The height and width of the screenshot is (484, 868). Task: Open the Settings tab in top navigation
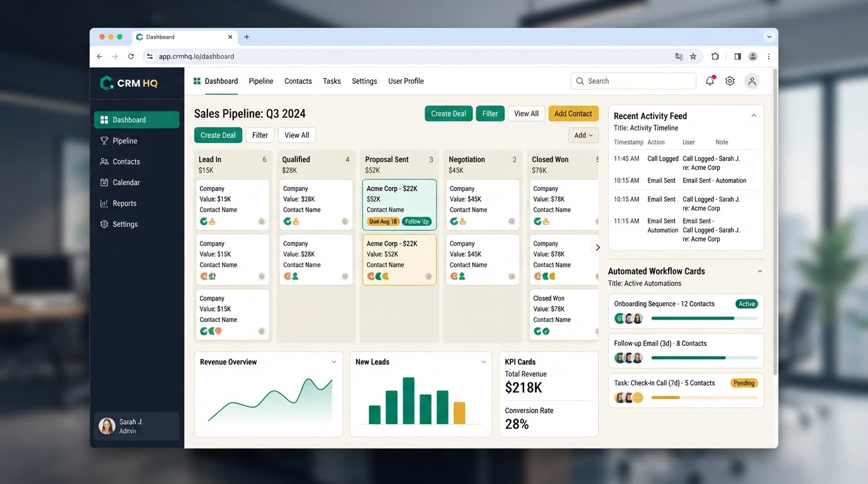(x=365, y=81)
